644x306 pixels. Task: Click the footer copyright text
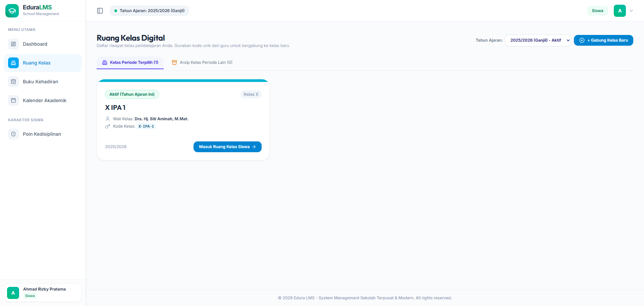365,298
